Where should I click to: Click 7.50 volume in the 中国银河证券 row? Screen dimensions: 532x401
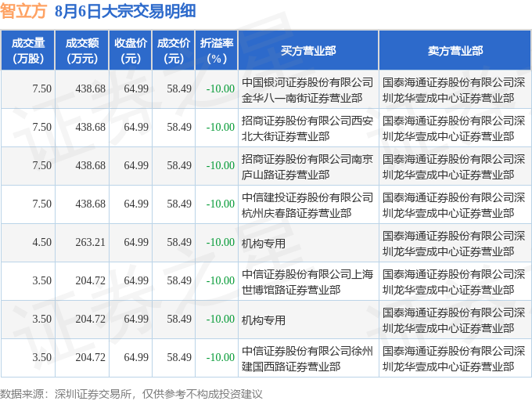[x=41, y=89]
